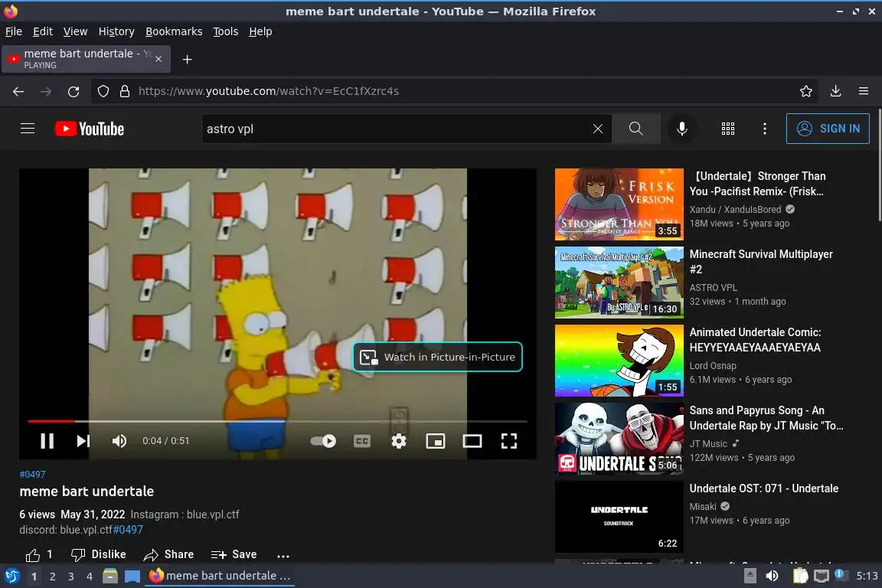
Task: Go forward one page
Action: (46, 91)
